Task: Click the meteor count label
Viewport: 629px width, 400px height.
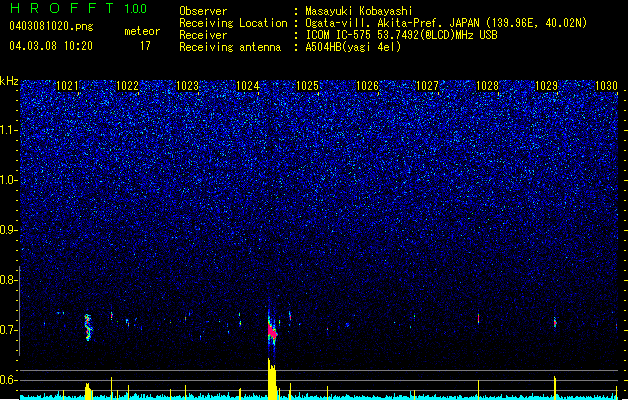Action: click(142, 31)
